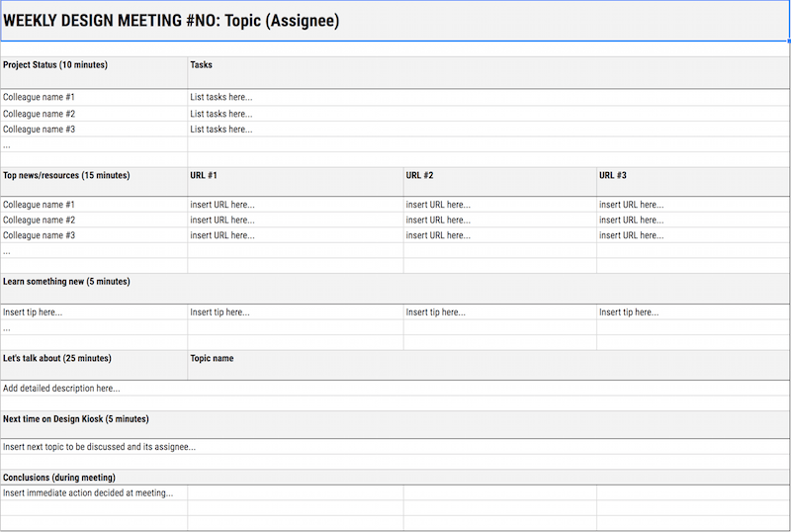Click the Learn something new (5 minutes) header
The image size is (791, 532).
click(x=66, y=282)
